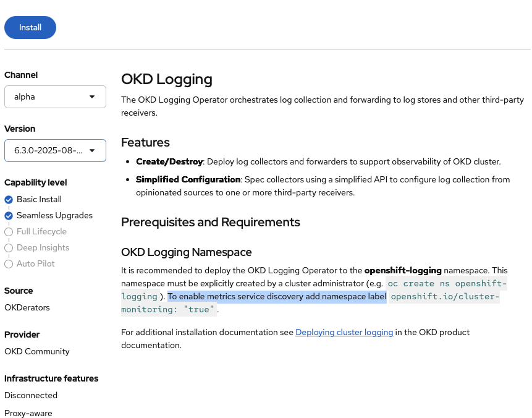The width and height of the screenshot is (532, 418).
Task: Click the caret arrow in the Version select
Action: pos(92,150)
